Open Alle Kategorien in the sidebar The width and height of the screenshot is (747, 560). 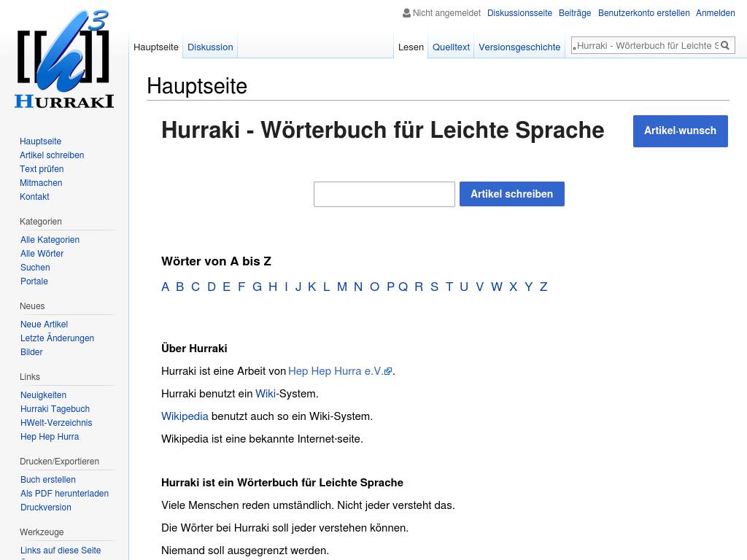(50, 240)
